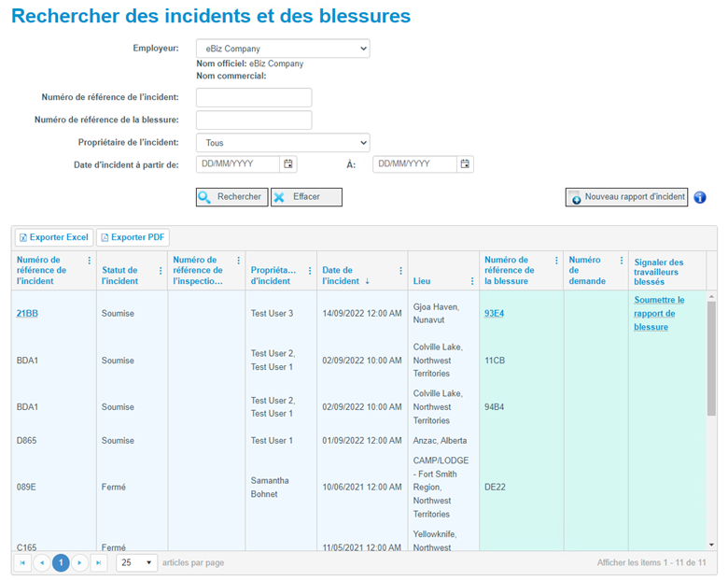Viewport: 728px width, 581px height.
Task: Open column menu for Numéro de référence de la blessure
Action: click(x=556, y=261)
